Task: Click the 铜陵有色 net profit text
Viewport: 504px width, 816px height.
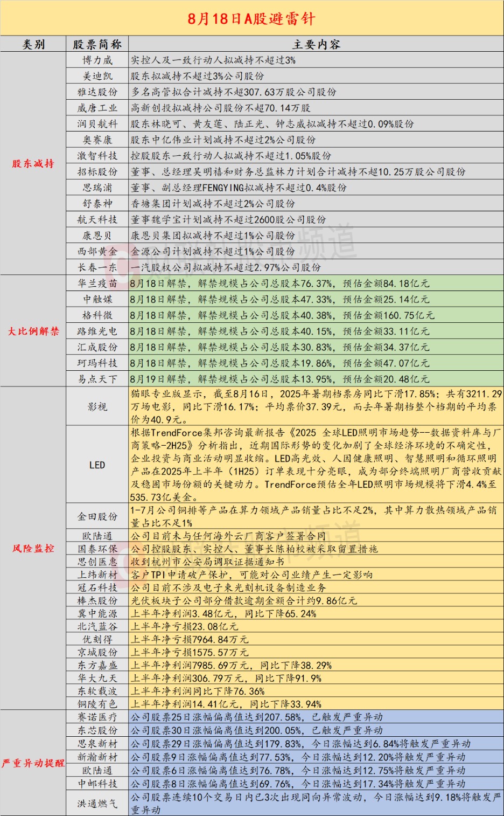Action: (226, 704)
